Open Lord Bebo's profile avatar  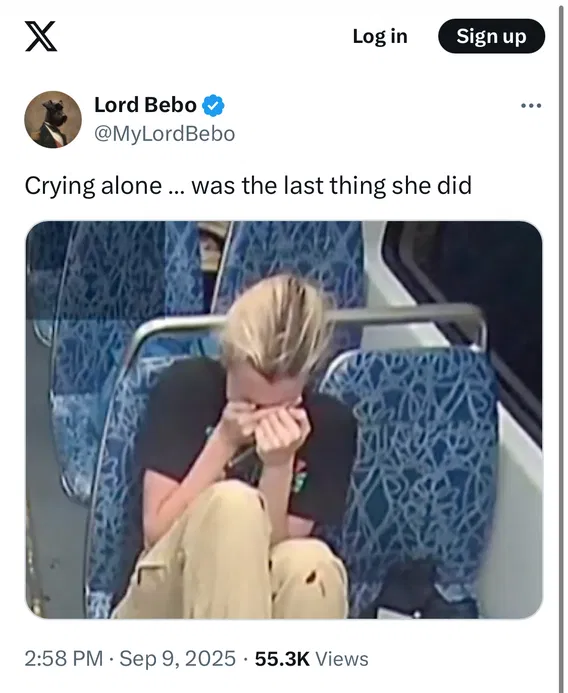tap(53, 119)
